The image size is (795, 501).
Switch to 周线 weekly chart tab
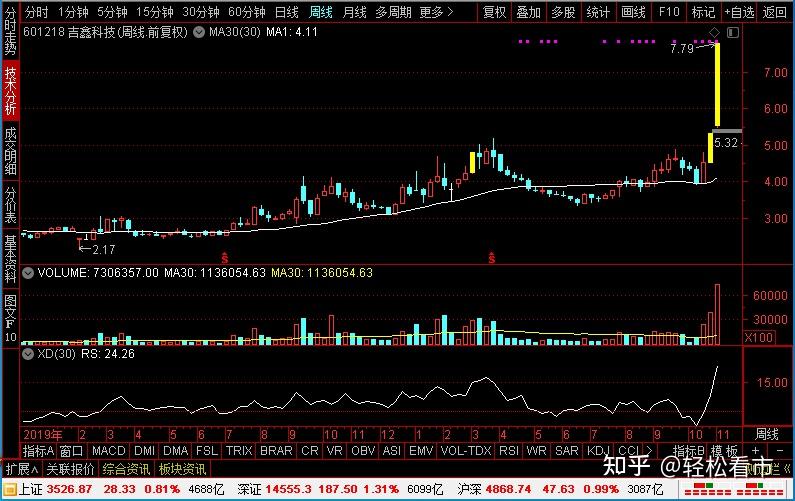(x=320, y=12)
